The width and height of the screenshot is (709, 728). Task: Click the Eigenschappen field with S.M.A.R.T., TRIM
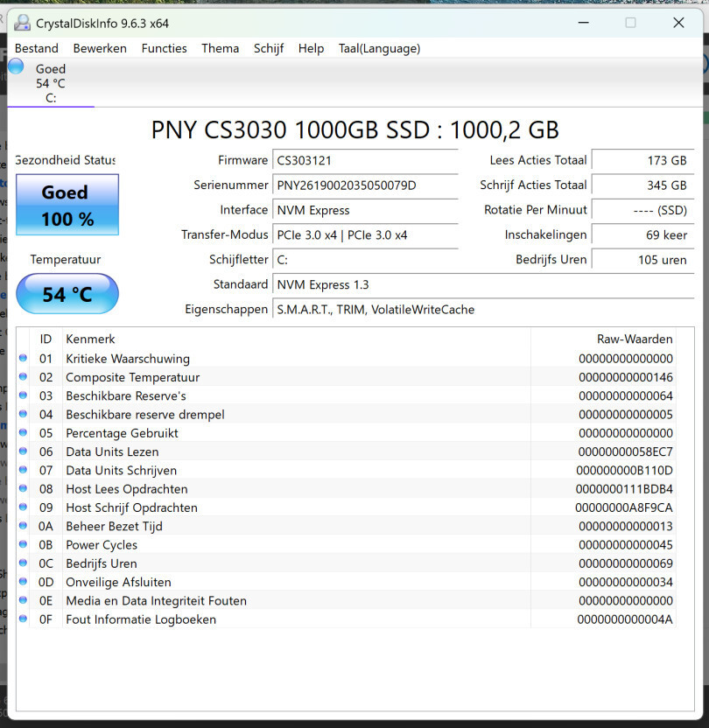pyautogui.click(x=483, y=309)
